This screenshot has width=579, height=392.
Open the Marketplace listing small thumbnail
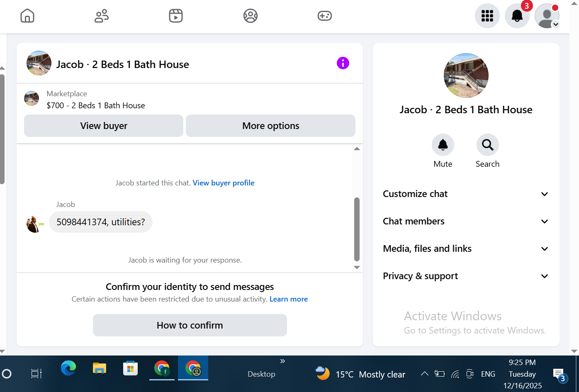[32, 99]
